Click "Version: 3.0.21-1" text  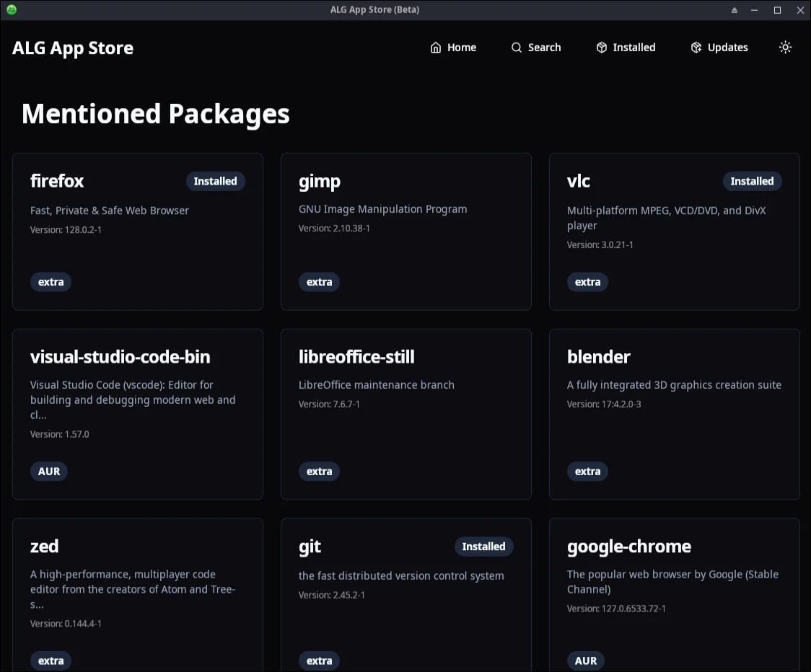tap(600, 244)
